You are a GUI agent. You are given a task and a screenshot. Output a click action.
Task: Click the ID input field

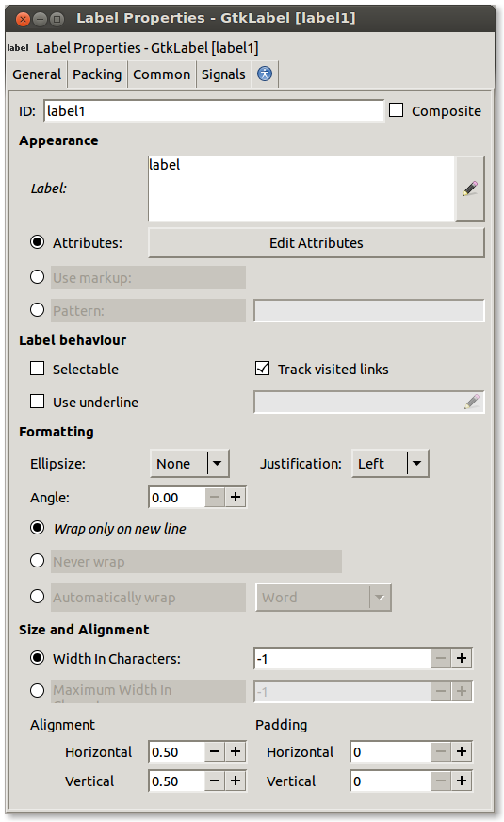coord(214,110)
